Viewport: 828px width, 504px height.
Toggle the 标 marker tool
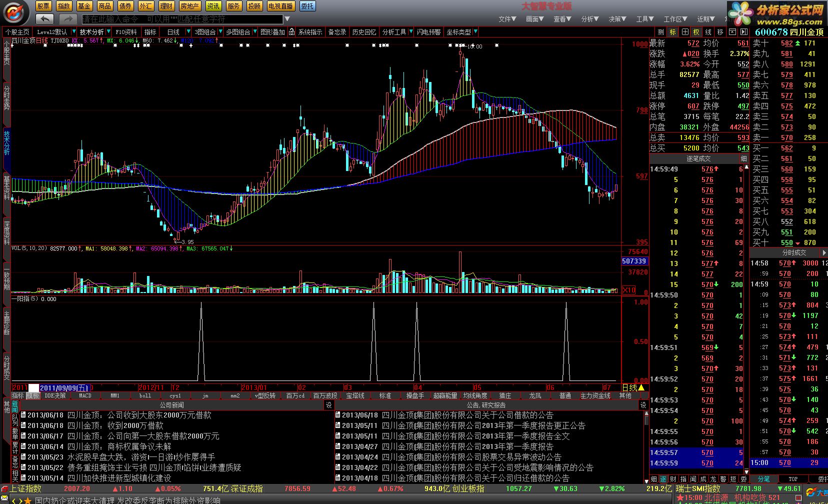click(x=673, y=32)
